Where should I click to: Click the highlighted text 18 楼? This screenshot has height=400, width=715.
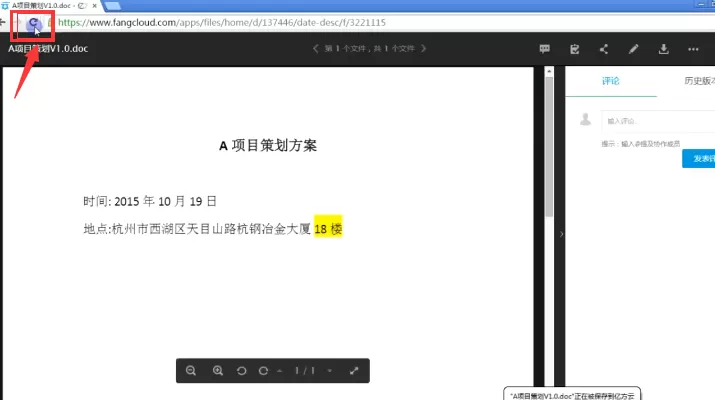tap(328, 229)
